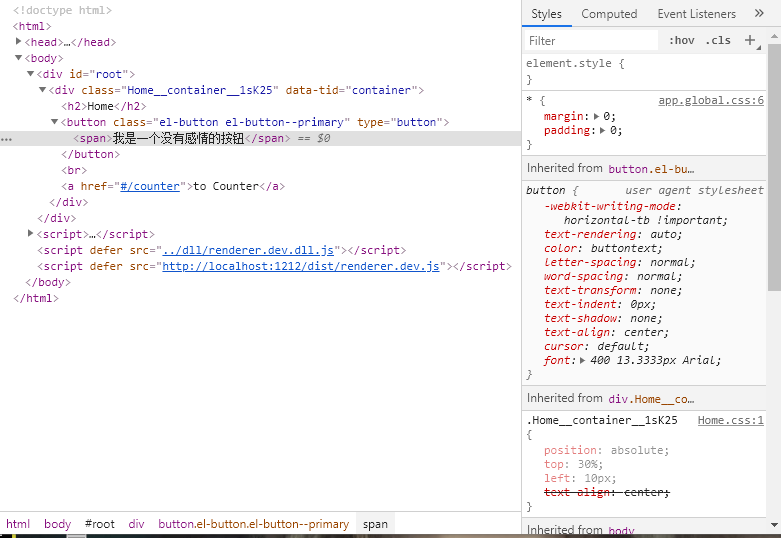Click the element.style rule block
Viewport: 781px width, 538px height.
point(644,71)
